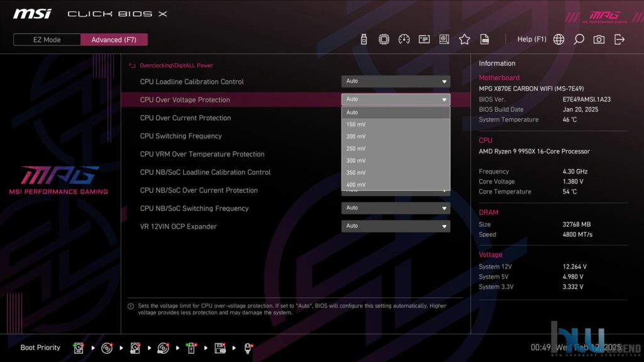
Task: Open Favorites via the star icon
Action: [464, 40]
